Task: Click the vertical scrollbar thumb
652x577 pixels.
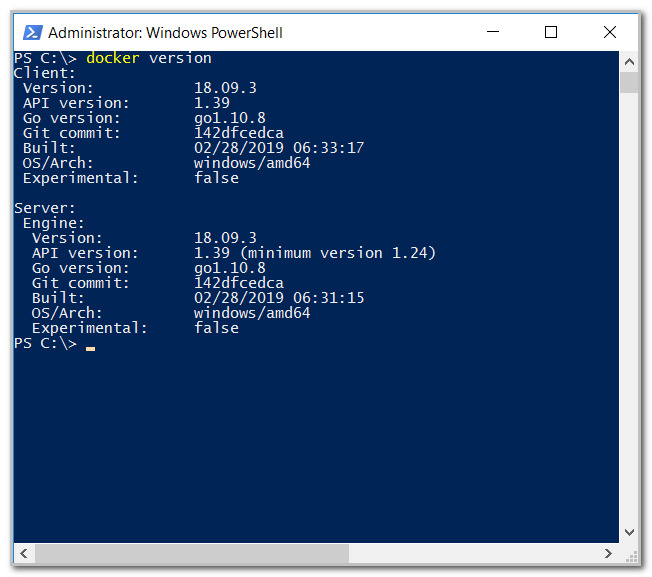Action: (x=629, y=82)
